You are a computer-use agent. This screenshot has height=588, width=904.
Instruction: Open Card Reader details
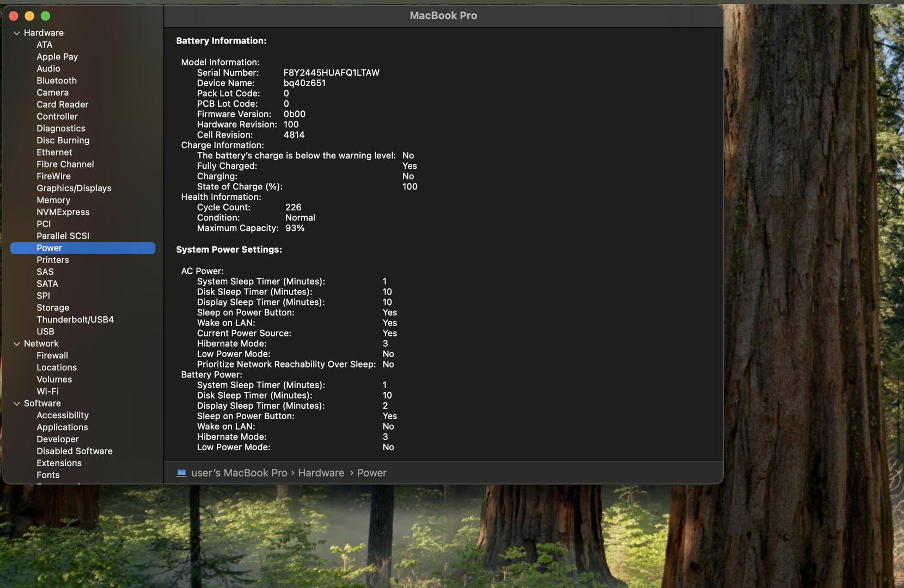(x=62, y=105)
